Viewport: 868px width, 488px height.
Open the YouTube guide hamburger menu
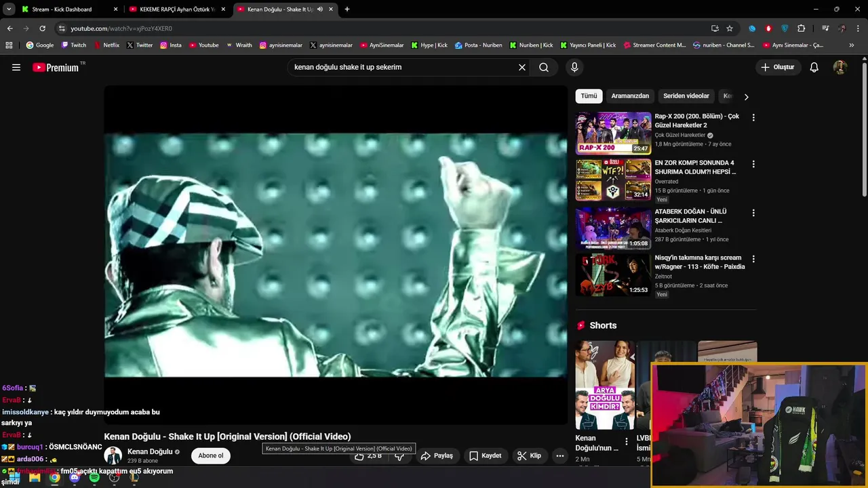point(16,67)
